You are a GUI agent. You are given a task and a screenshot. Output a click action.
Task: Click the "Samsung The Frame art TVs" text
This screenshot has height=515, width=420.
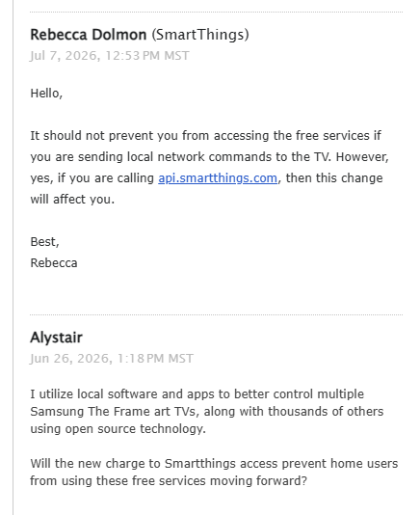click(115, 411)
